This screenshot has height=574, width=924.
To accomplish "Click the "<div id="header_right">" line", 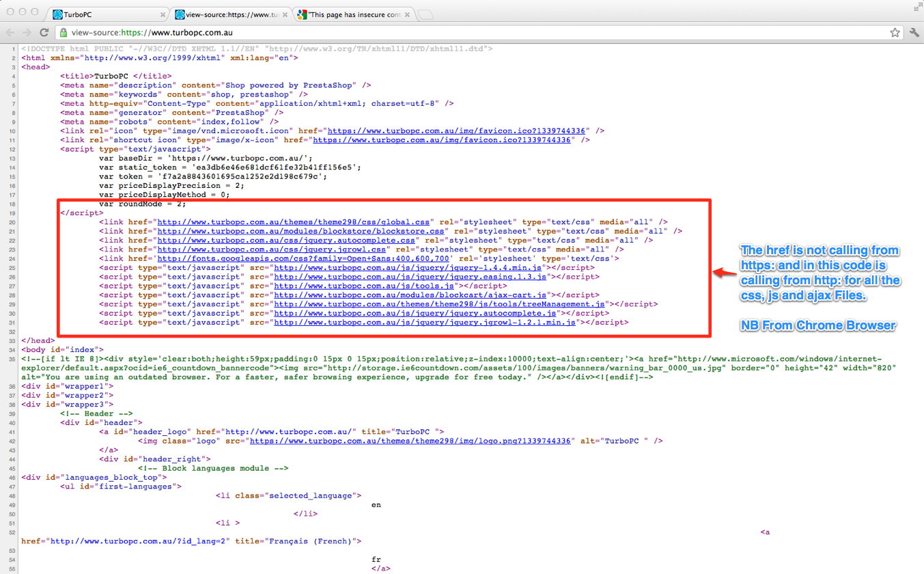I will point(155,460).
